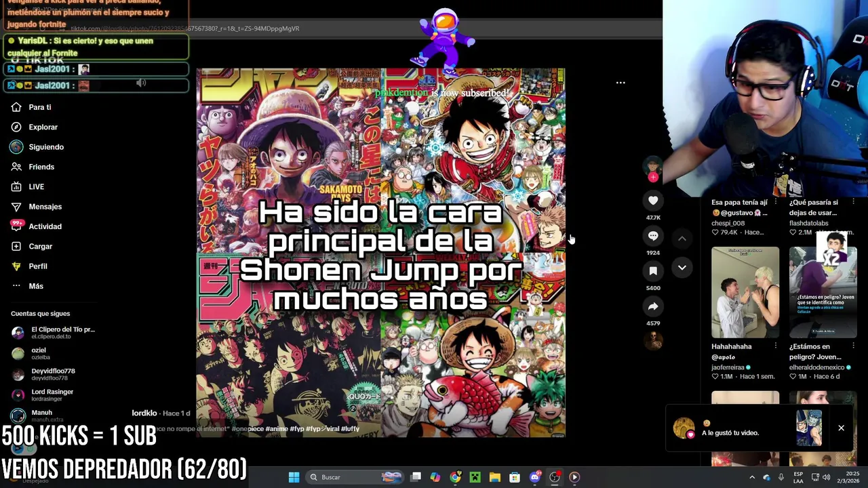Image resolution: width=868 pixels, height=488 pixels.
Task: Open chespi_008 profile link
Action: [728, 223]
